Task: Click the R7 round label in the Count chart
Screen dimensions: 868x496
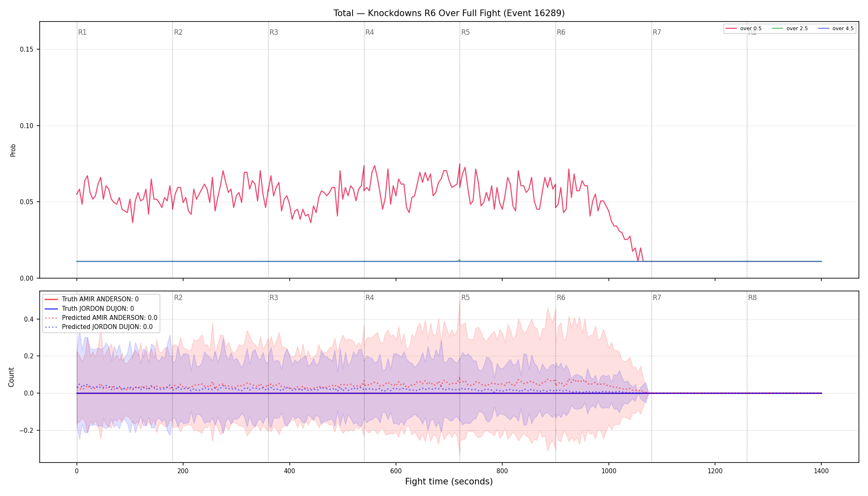Action: (x=657, y=298)
